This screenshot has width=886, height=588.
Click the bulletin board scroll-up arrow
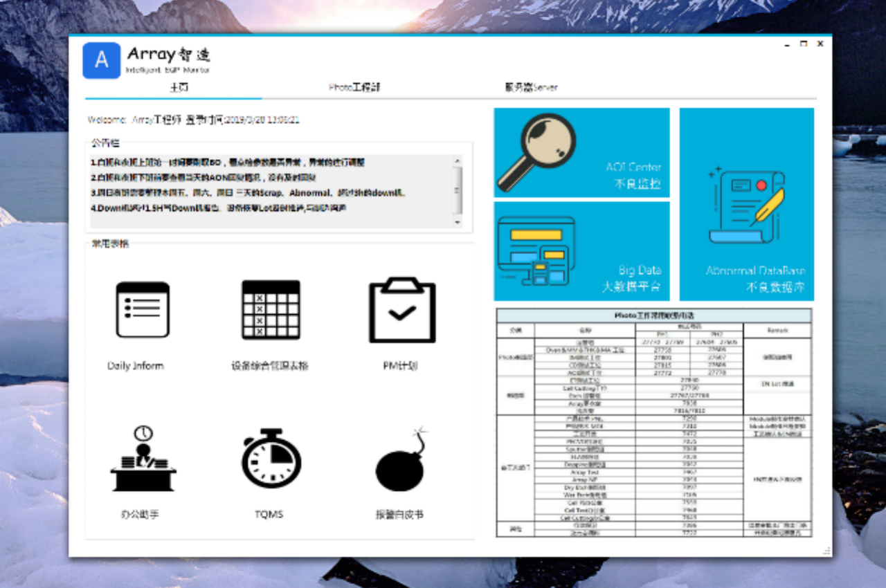tap(457, 161)
